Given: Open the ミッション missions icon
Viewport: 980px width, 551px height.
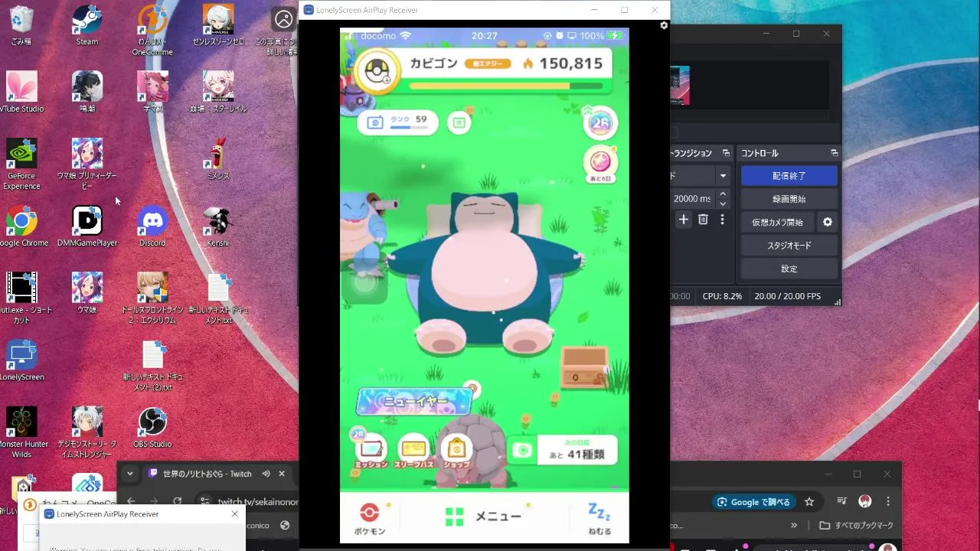Looking at the screenshot, I should click(x=371, y=451).
